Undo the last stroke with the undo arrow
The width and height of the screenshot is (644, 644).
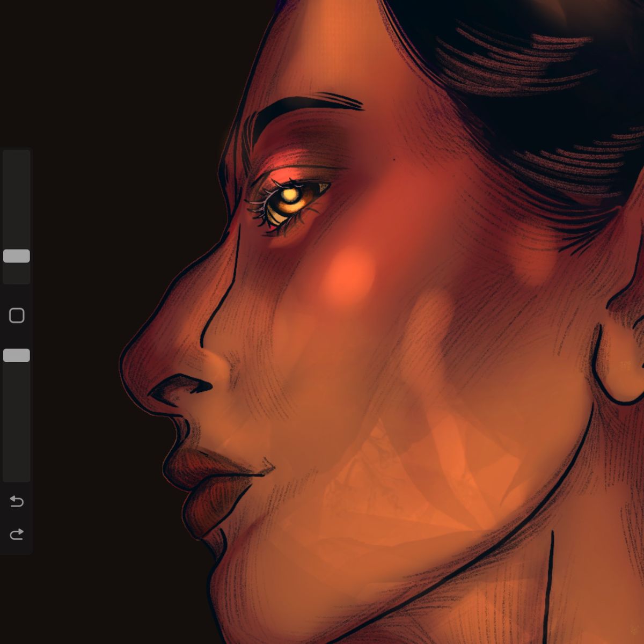17,501
